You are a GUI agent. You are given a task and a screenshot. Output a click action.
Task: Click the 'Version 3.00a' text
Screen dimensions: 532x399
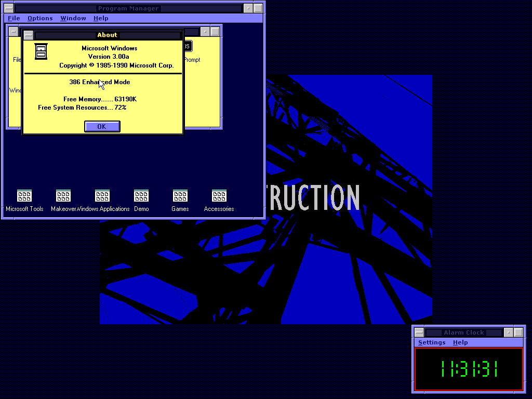click(x=109, y=57)
